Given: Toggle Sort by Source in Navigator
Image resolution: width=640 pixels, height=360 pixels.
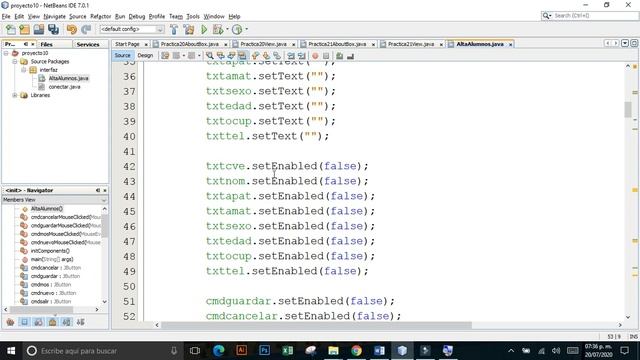Looking at the screenshot, I should coord(80,322).
